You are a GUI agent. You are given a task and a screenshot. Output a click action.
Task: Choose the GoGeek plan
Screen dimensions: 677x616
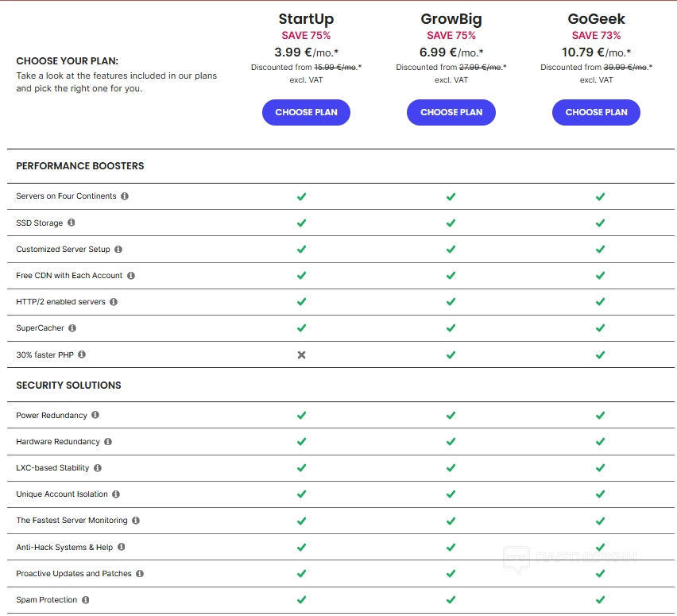point(596,112)
